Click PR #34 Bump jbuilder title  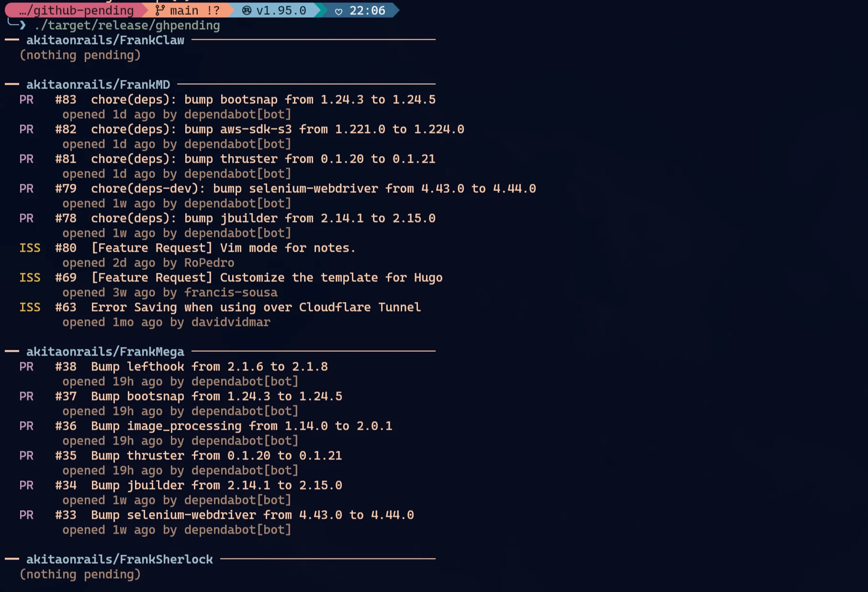(x=217, y=485)
